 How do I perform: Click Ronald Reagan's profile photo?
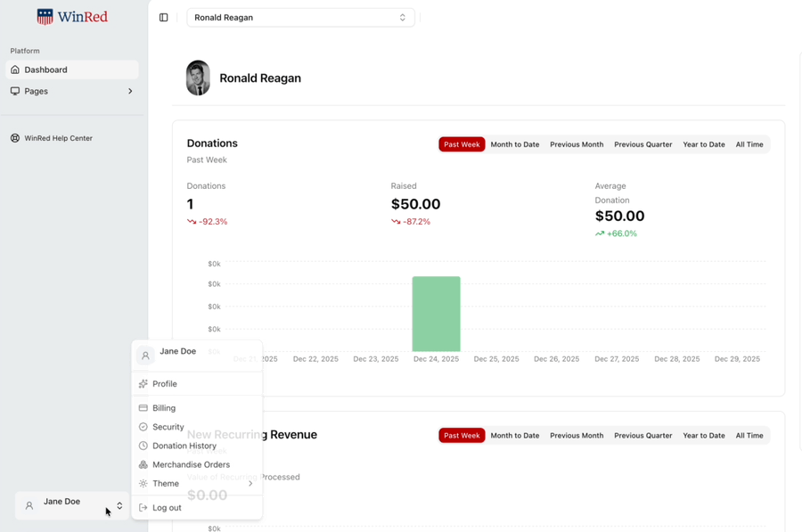coord(198,78)
